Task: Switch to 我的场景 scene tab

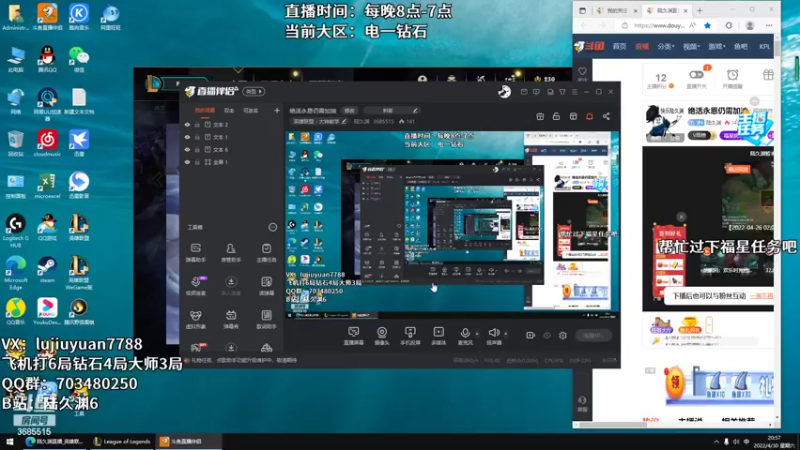Action: [x=205, y=111]
